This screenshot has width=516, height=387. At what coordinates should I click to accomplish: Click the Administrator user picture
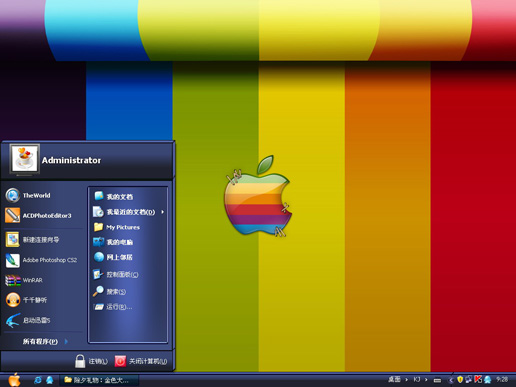click(x=25, y=159)
